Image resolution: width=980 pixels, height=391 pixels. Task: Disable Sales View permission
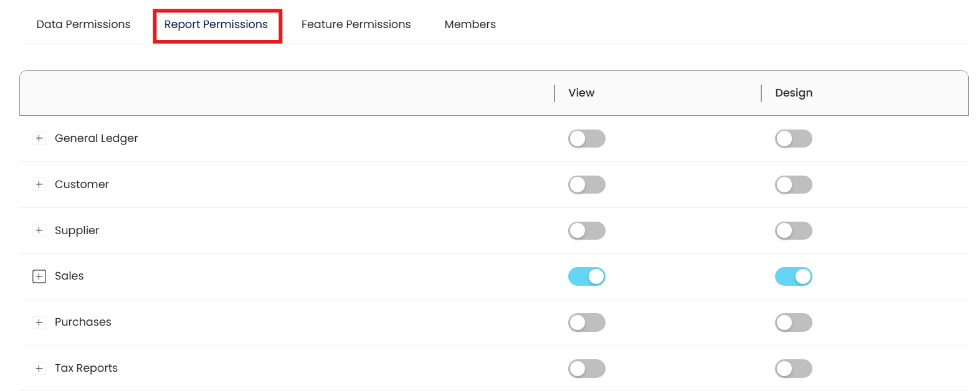click(x=586, y=276)
